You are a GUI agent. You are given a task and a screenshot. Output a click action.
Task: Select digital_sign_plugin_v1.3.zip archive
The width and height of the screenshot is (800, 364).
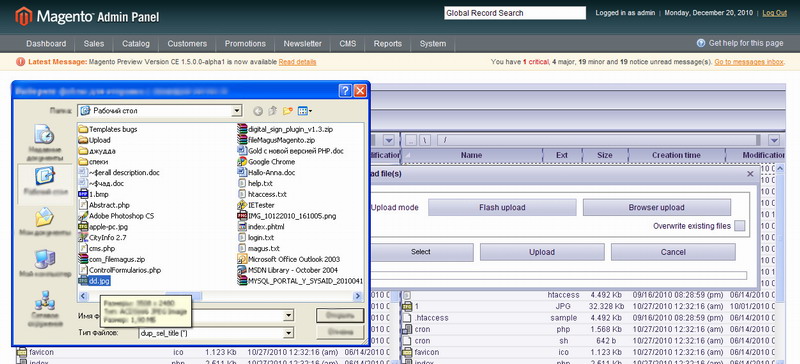285,129
